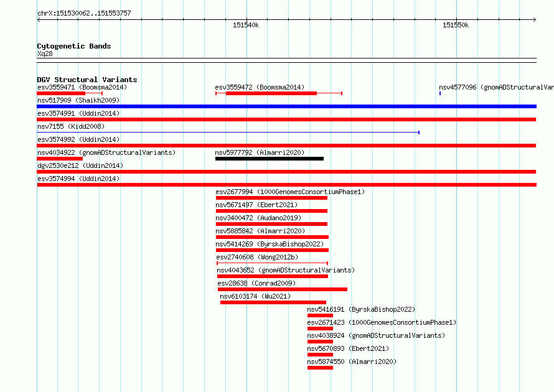Open the nsv6103174 (Wu2021) label

click(x=255, y=296)
